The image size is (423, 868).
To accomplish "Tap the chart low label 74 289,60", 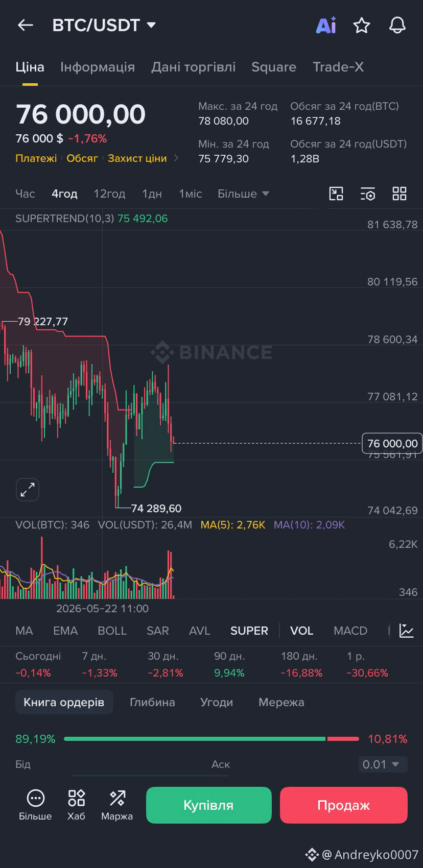I will pyautogui.click(x=156, y=508).
